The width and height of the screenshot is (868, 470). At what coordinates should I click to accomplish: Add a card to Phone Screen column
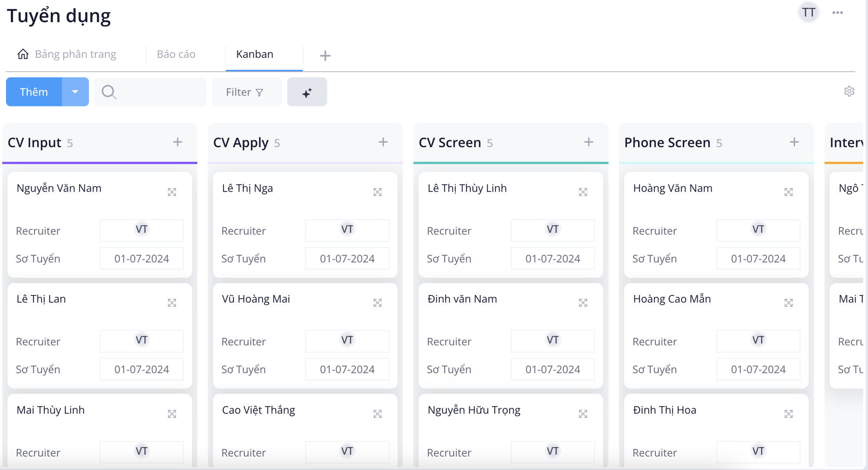794,142
